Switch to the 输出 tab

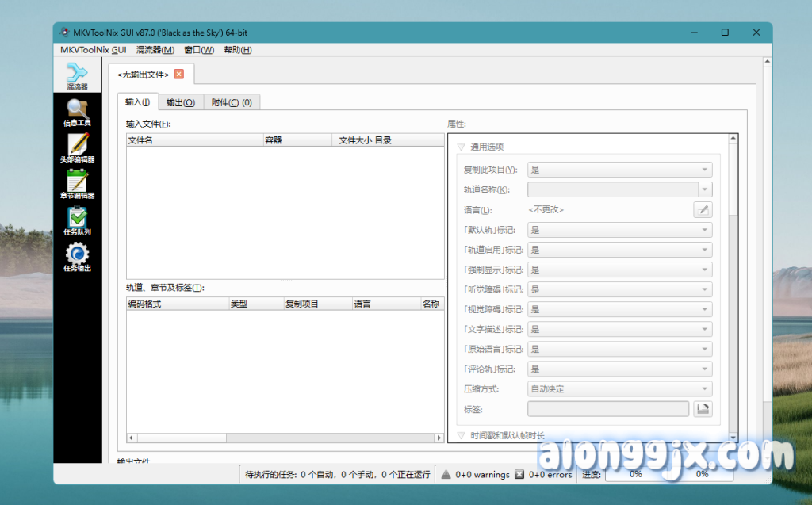180,102
